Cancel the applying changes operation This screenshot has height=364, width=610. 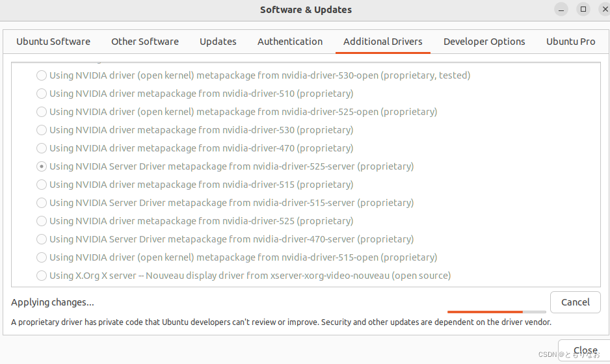click(576, 302)
